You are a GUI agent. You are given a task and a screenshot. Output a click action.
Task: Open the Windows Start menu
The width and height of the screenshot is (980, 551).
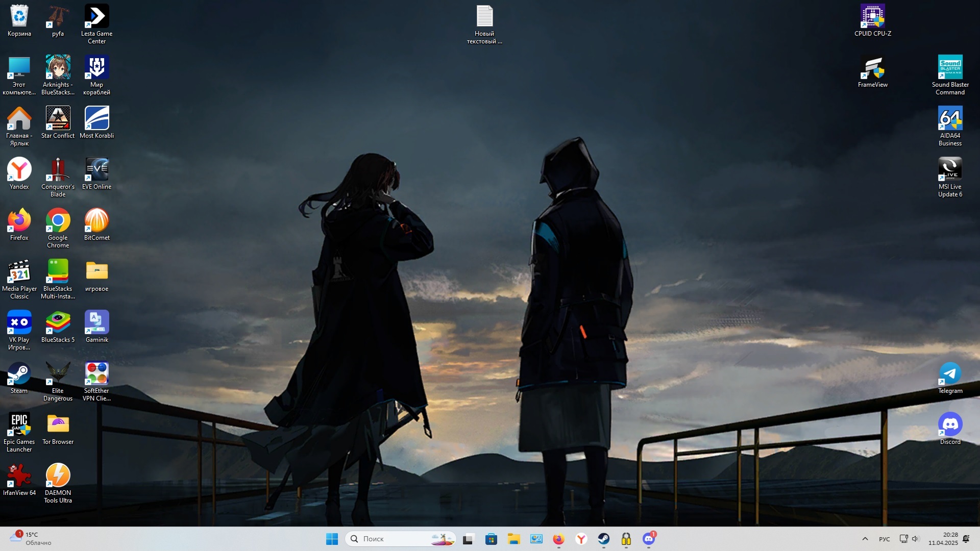(x=332, y=539)
